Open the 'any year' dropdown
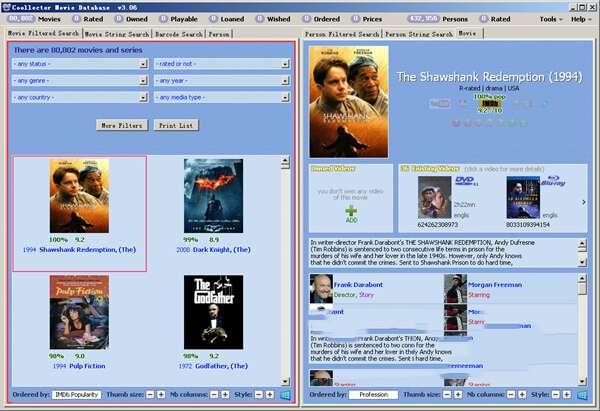This screenshot has height=411, width=600. pyautogui.click(x=221, y=81)
